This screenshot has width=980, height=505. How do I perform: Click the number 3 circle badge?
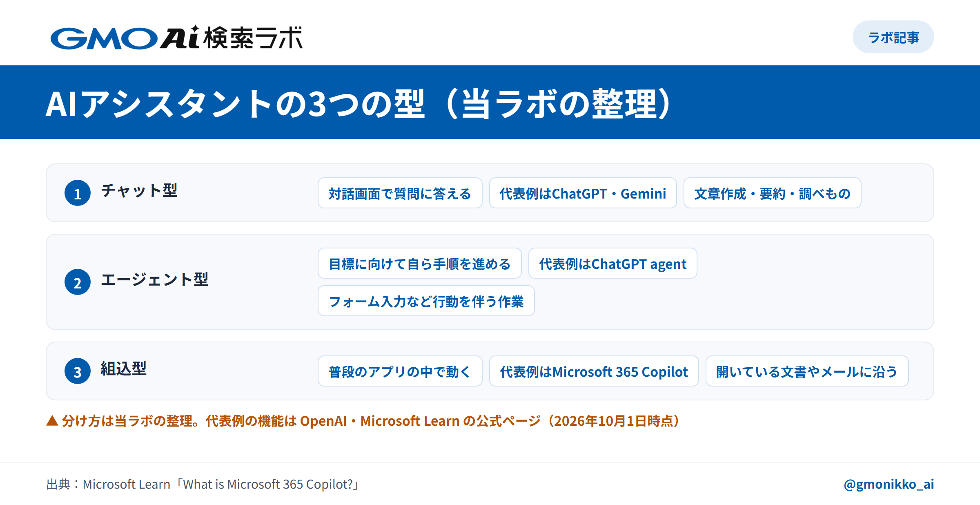[x=78, y=371]
